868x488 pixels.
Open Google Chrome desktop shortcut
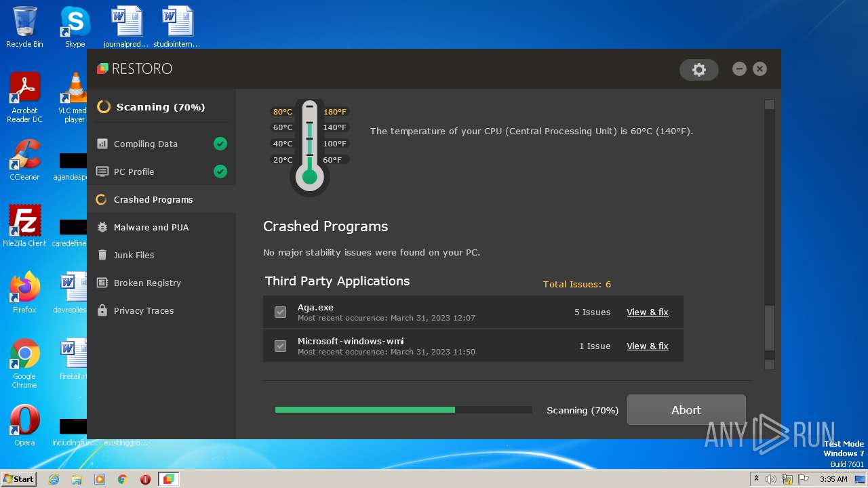[x=24, y=363]
